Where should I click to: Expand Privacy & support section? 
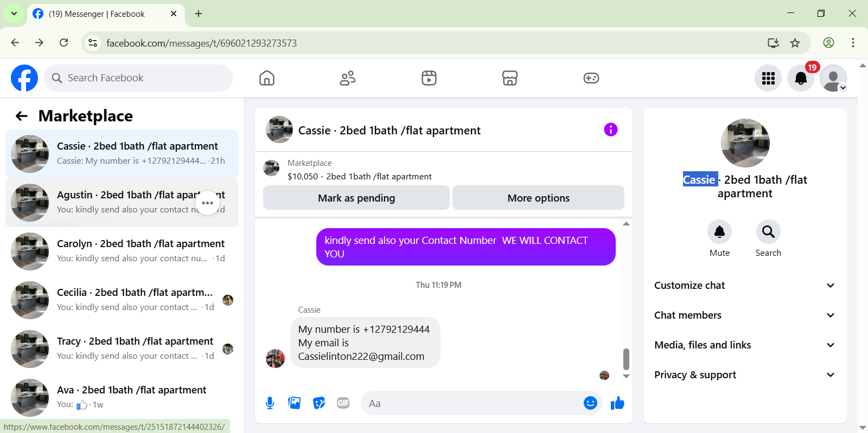(x=745, y=375)
